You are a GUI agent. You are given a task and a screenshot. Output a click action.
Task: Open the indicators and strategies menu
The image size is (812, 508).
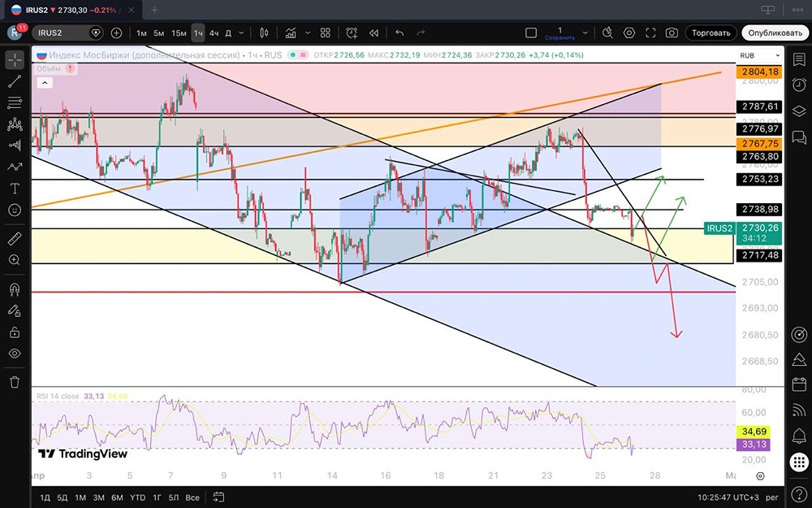[291, 33]
